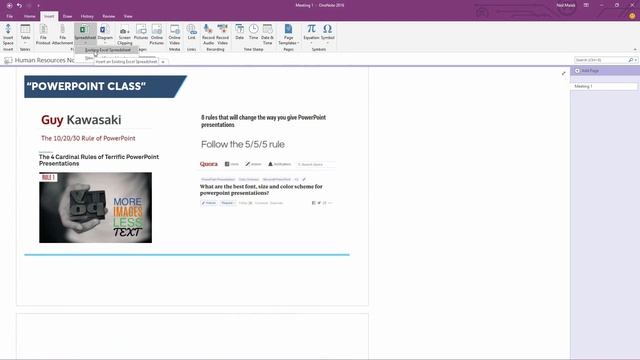Insert an Equation

pos(311,34)
